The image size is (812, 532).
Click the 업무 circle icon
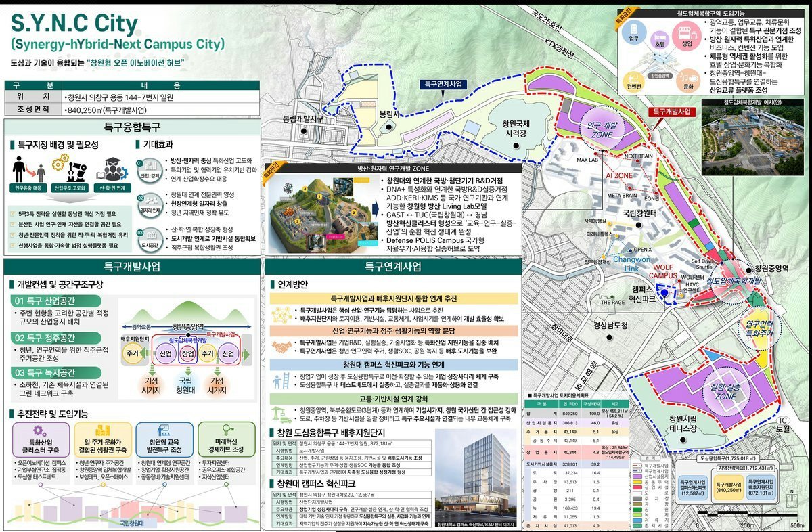click(x=633, y=33)
